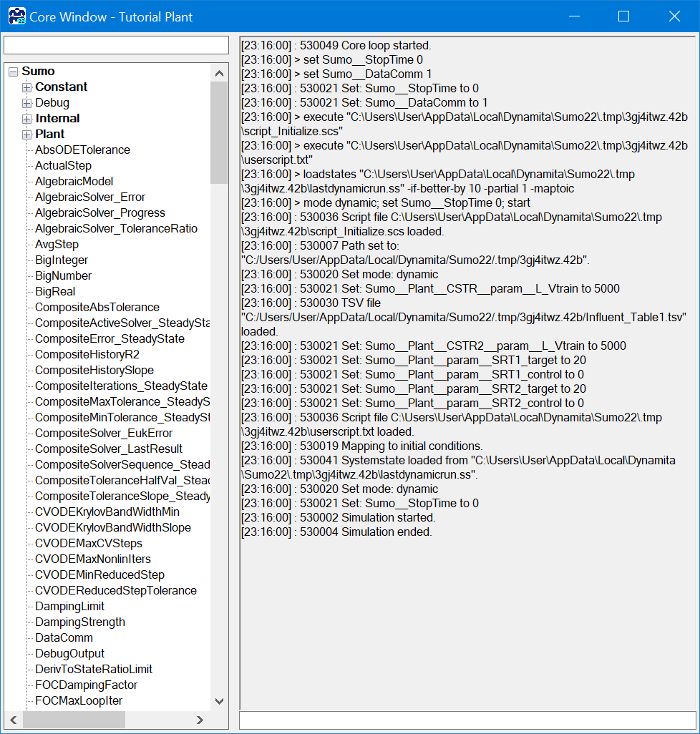This screenshot has height=734, width=700.
Task: Select AbsODETolerance in the variable tree
Action: pos(82,150)
